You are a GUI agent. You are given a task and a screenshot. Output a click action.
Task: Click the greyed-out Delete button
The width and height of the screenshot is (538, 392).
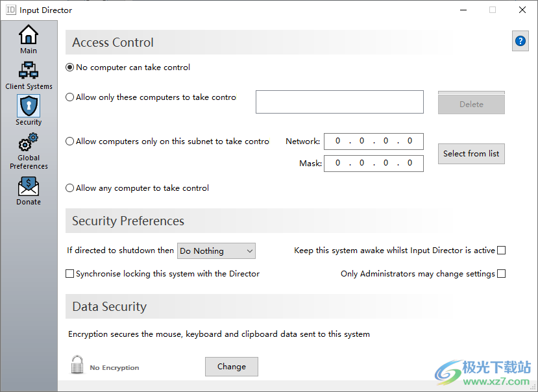471,104
